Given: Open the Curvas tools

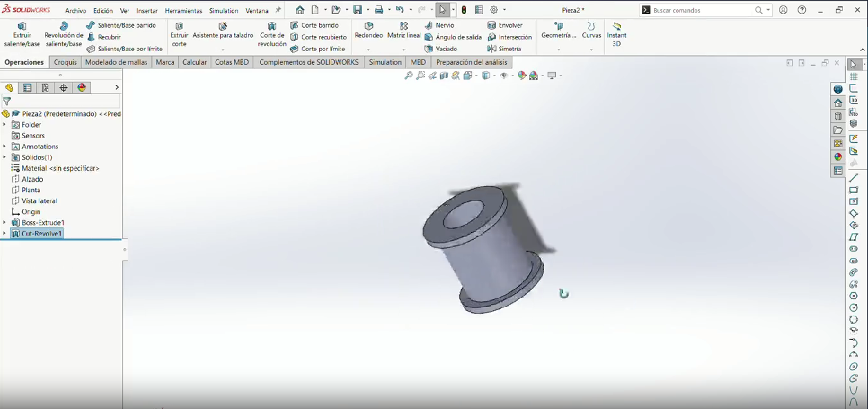Looking at the screenshot, I should (x=591, y=31).
